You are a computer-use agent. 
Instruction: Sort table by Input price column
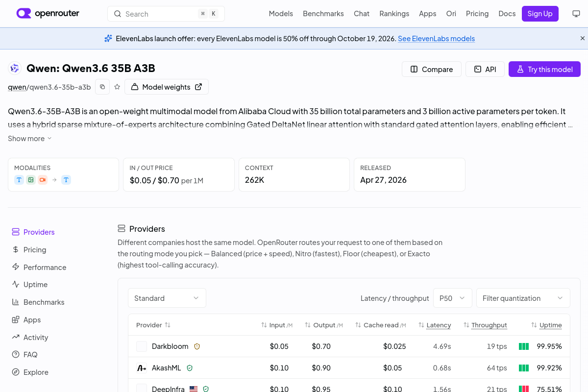[x=277, y=325]
